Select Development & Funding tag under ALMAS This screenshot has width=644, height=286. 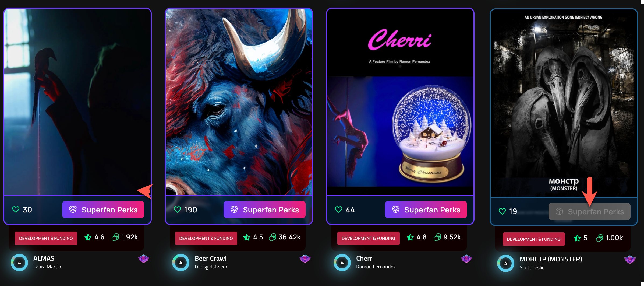46,238
